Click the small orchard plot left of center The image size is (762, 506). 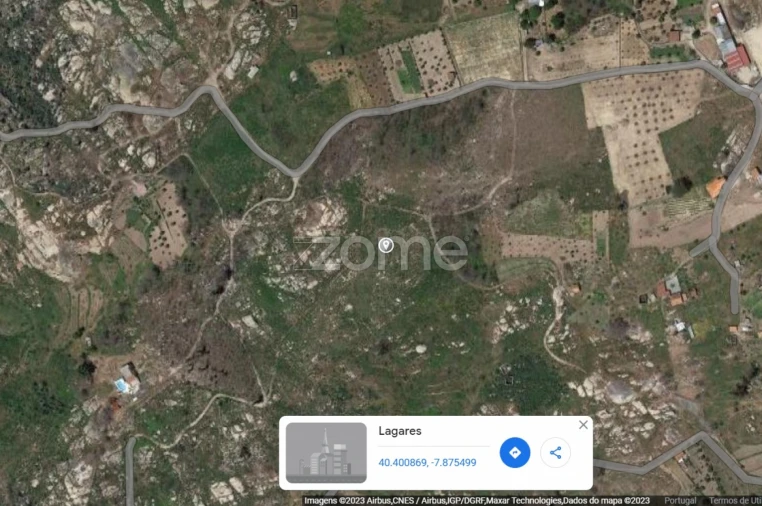click(168, 226)
